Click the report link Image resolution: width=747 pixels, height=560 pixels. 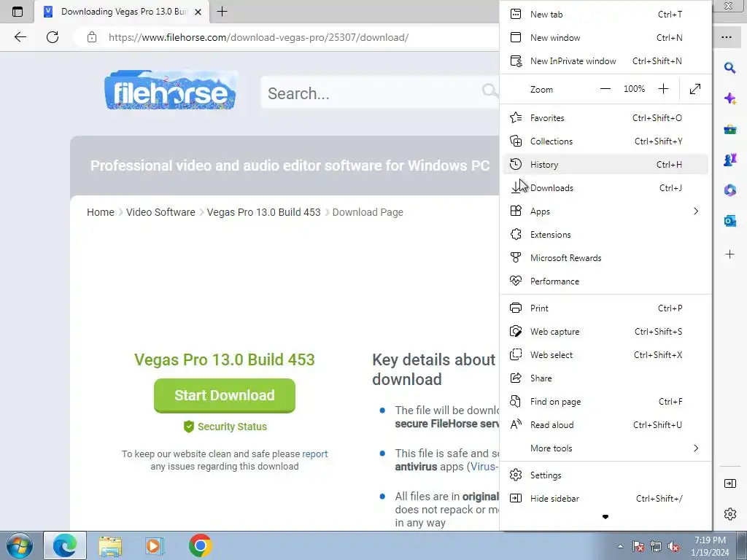coord(315,454)
